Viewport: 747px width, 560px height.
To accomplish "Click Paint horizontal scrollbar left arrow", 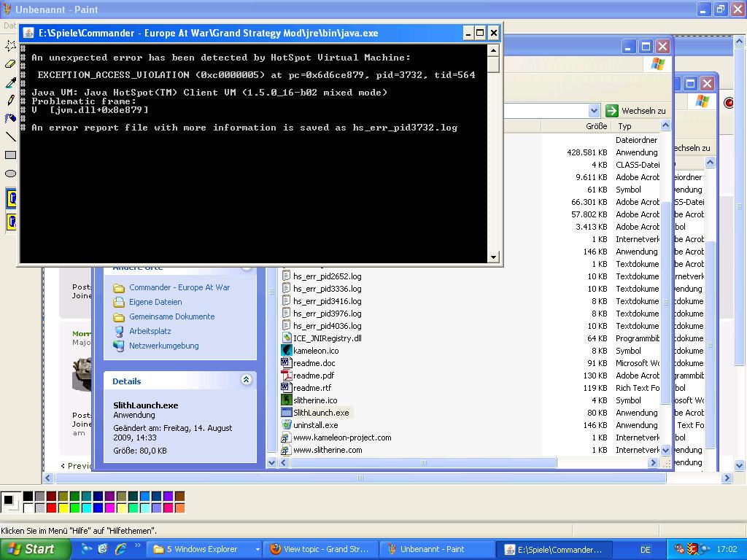I will point(47,478).
